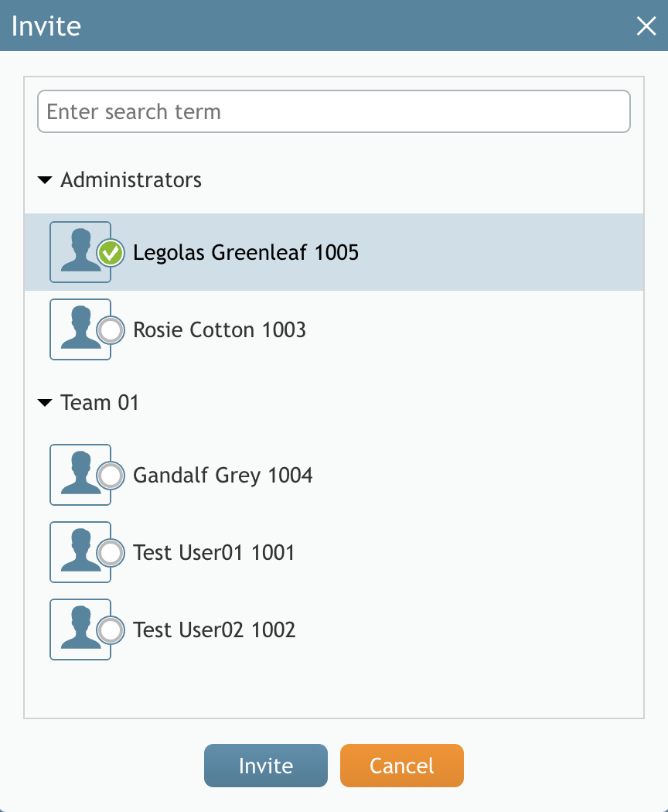Collapse the Team 01 group arrow
The image size is (668, 812).
pos(45,403)
